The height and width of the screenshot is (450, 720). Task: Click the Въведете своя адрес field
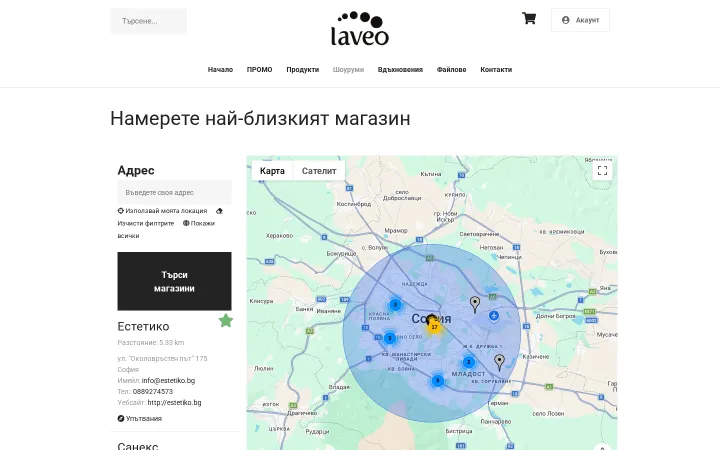coord(174,192)
